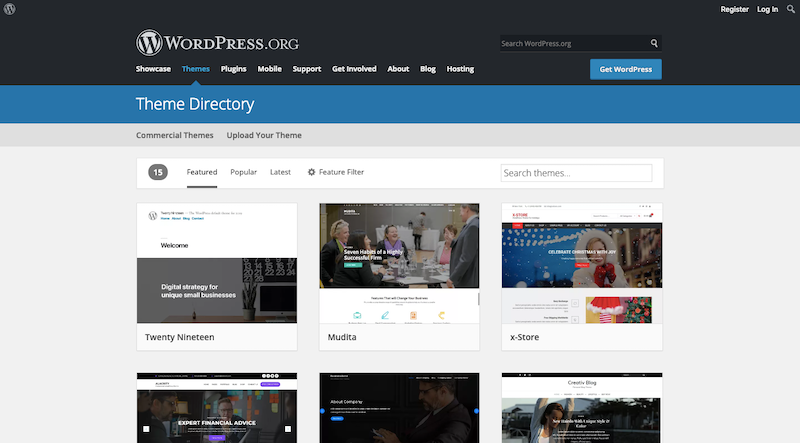800x443 pixels.
Task: Click the theme count badge 15
Action: coord(158,173)
